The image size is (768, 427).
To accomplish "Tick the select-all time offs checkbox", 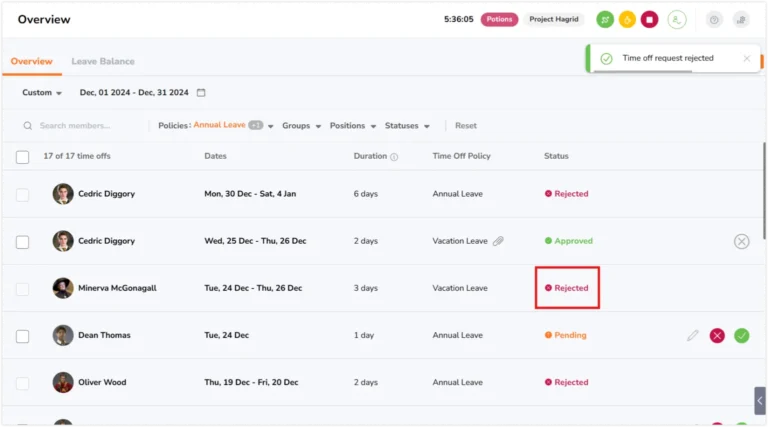I will 23,157.
